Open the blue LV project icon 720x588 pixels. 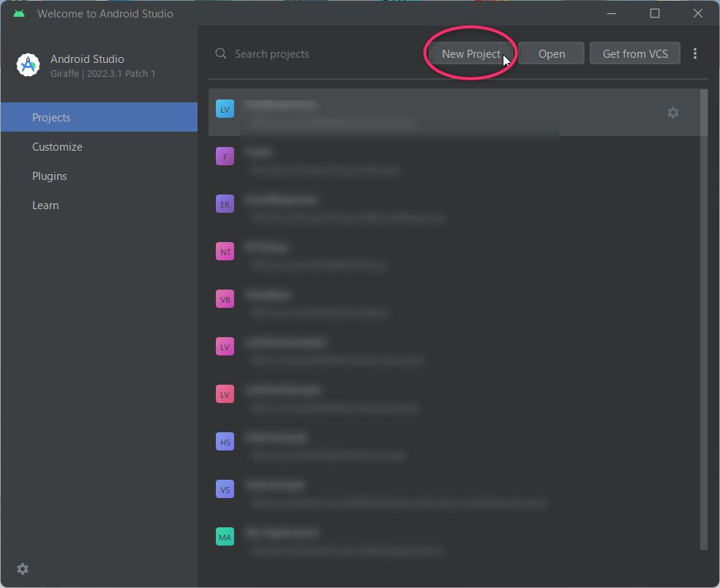coord(225,109)
